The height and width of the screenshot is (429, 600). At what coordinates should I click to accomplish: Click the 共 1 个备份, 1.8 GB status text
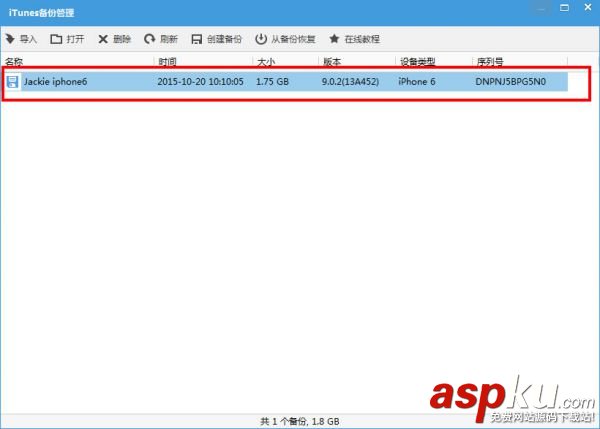click(300, 421)
